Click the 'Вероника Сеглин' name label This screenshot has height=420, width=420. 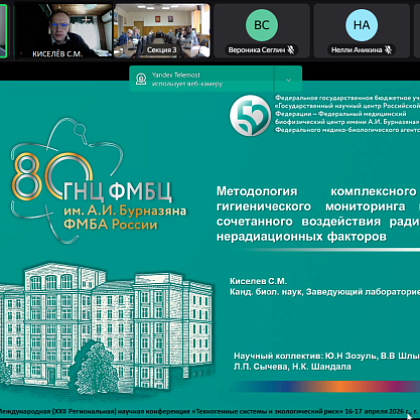tap(257, 50)
